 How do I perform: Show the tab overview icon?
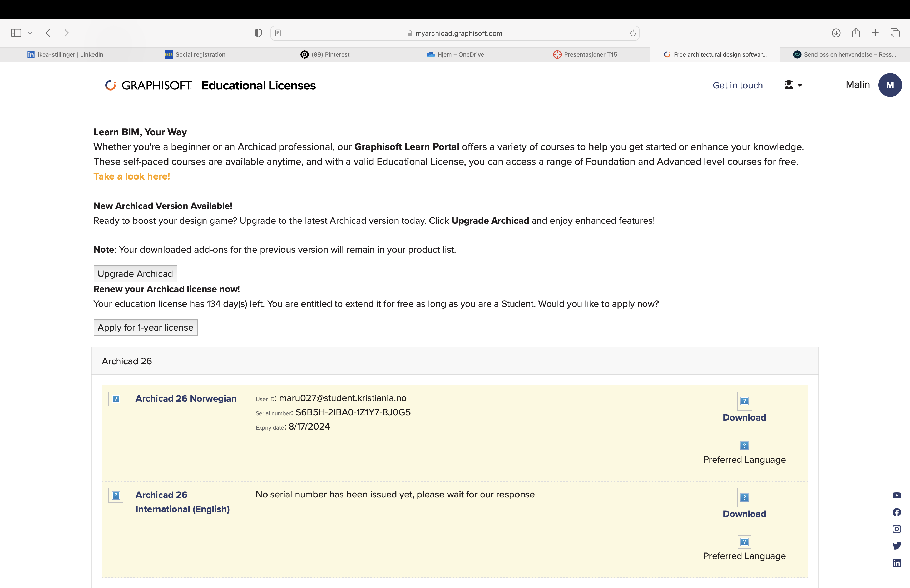(x=895, y=33)
